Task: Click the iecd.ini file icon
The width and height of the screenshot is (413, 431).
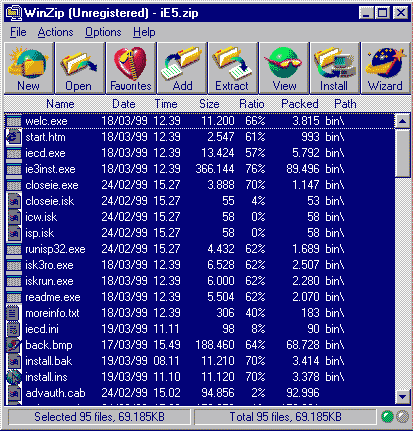Action: pyautogui.click(x=14, y=329)
